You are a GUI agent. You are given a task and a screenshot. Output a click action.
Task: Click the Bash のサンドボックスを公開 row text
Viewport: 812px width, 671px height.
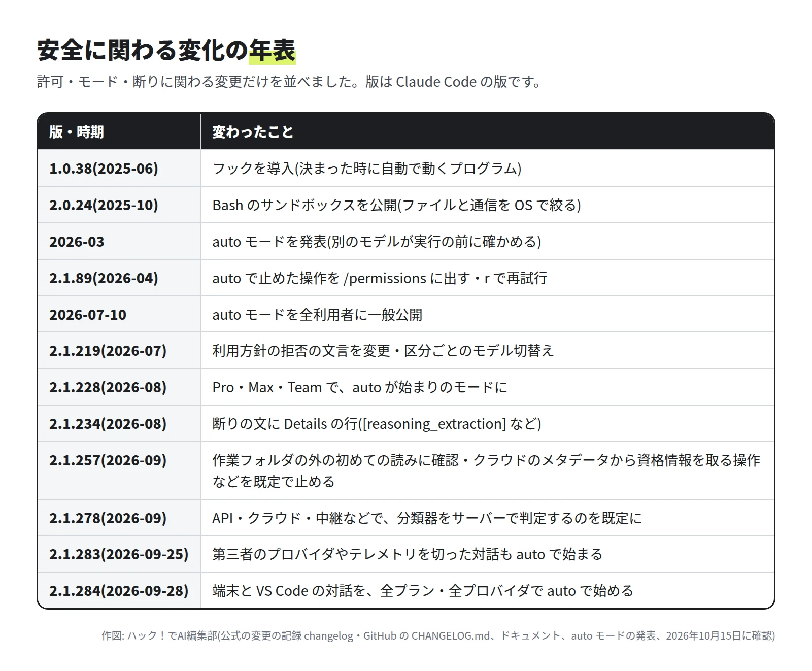[396, 205]
